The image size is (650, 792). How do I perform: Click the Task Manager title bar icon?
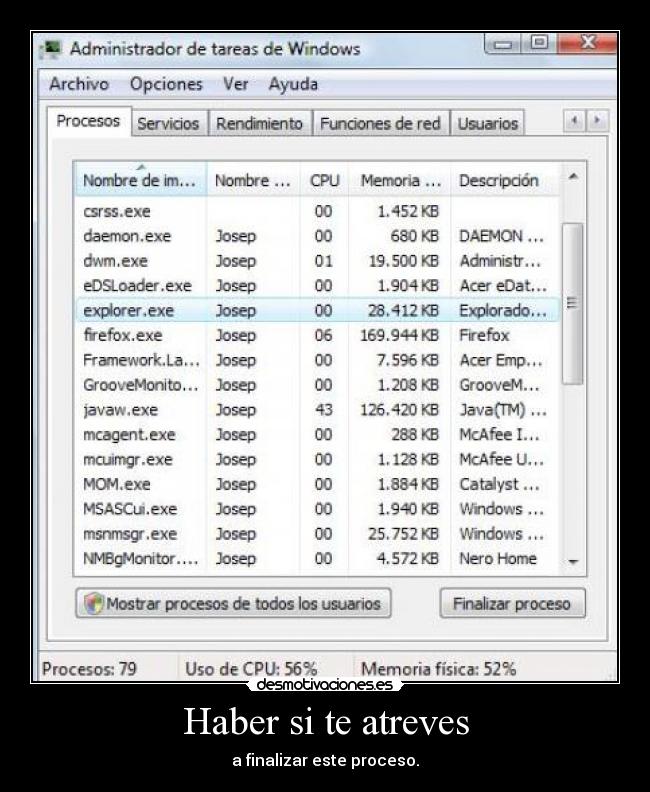coord(52,48)
